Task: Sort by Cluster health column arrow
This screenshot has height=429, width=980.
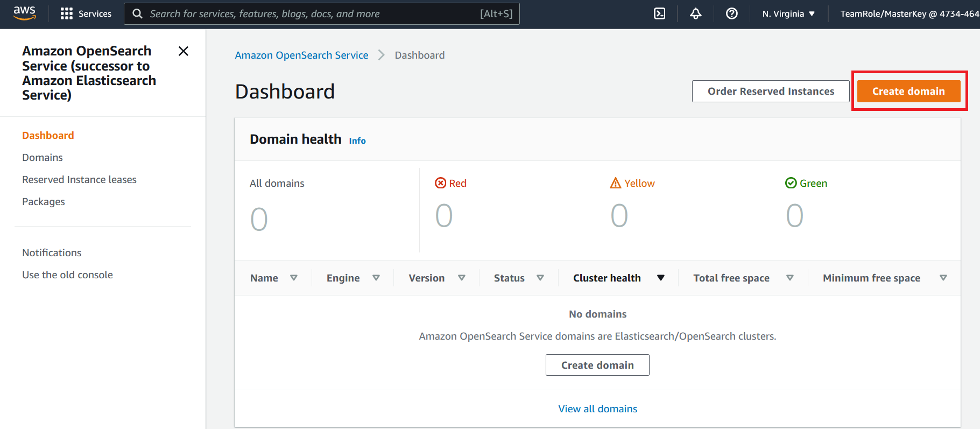Action: [661, 278]
